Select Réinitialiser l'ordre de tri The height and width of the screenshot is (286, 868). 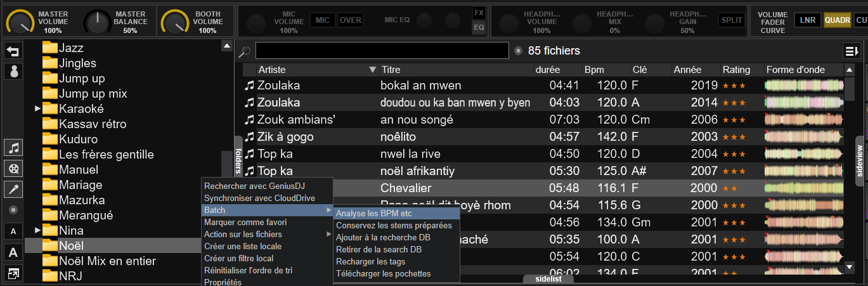click(267, 270)
